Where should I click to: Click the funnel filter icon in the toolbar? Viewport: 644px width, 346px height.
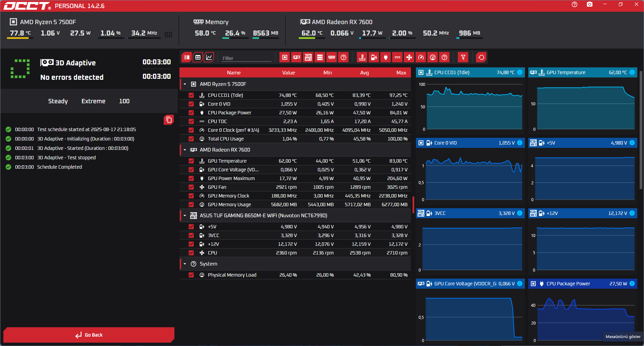pos(463,57)
